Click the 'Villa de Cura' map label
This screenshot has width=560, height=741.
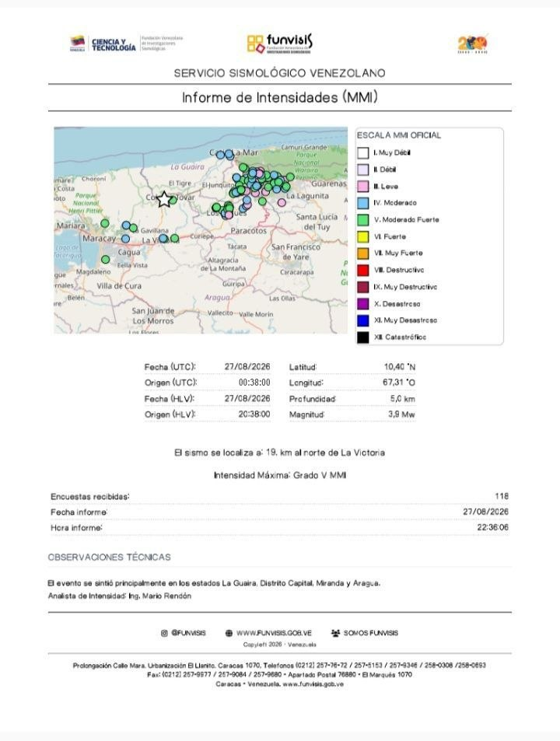point(119,286)
